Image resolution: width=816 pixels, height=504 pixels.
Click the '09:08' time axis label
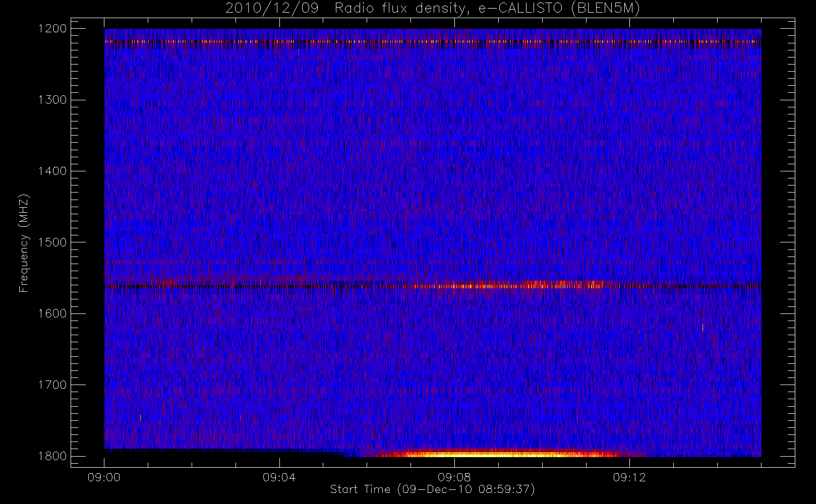pyautogui.click(x=454, y=477)
